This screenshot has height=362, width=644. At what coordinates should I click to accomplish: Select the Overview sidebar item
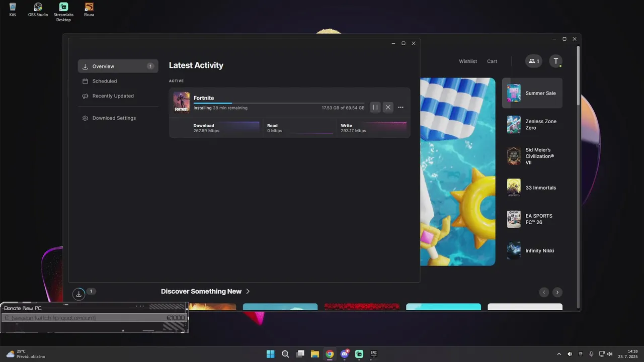coord(118,66)
